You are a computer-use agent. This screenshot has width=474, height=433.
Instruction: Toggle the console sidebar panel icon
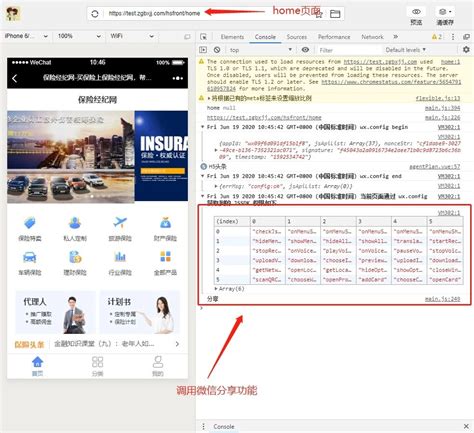coord(203,50)
